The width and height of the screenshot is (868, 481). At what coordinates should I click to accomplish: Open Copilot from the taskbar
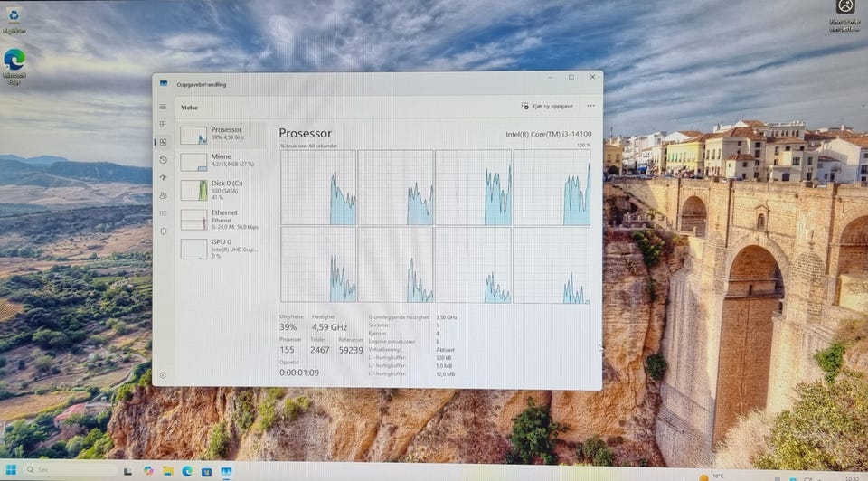(147, 471)
